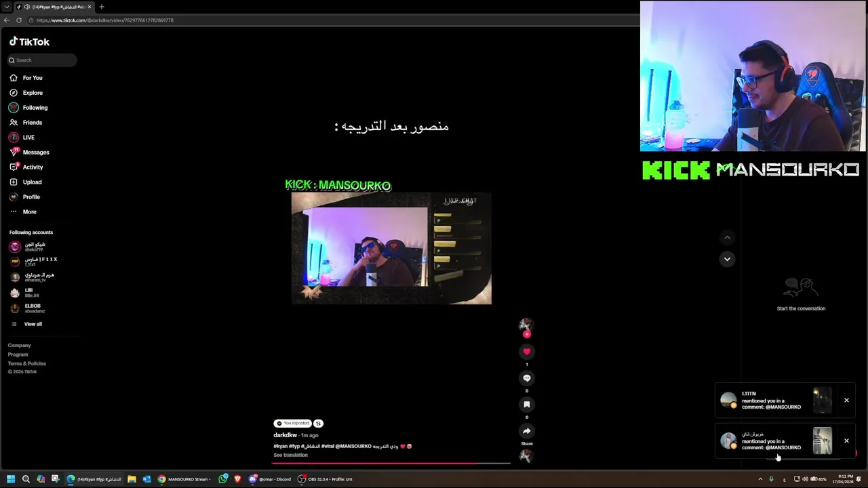This screenshot has width=868, height=488.
Task: Click the Share arrow icon
Action: 527,431
